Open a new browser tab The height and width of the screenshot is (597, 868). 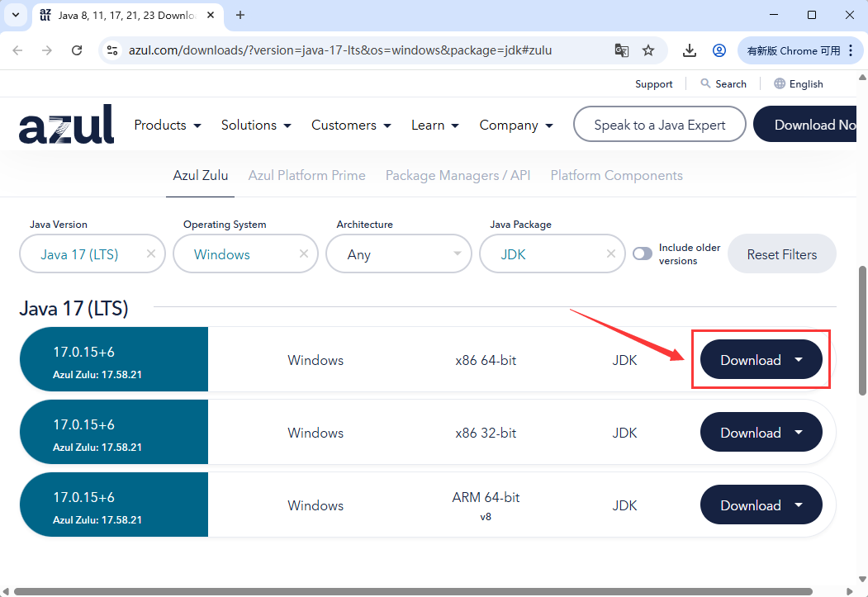240,15
